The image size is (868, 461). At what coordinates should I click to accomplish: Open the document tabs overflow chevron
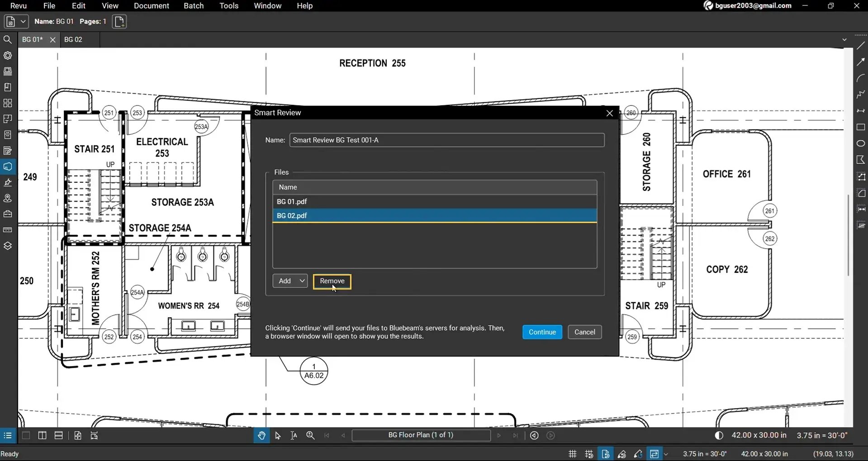click(x=844, y=40)
